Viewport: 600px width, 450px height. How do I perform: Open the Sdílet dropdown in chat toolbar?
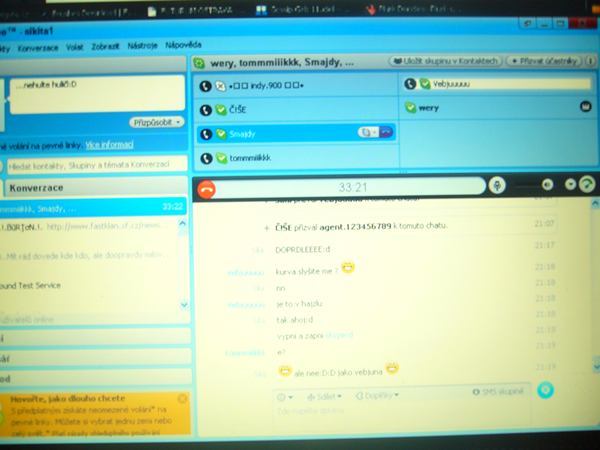coord(324,396)
